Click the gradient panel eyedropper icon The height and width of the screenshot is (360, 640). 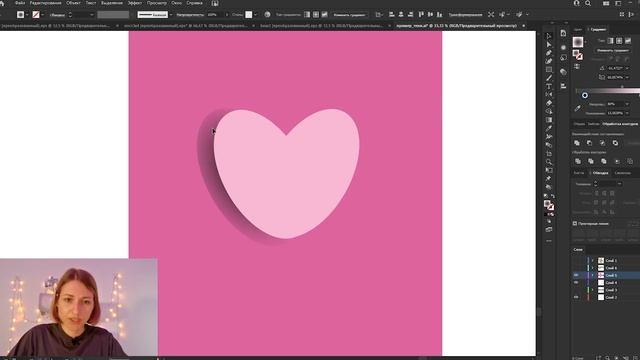click(577, 108)
